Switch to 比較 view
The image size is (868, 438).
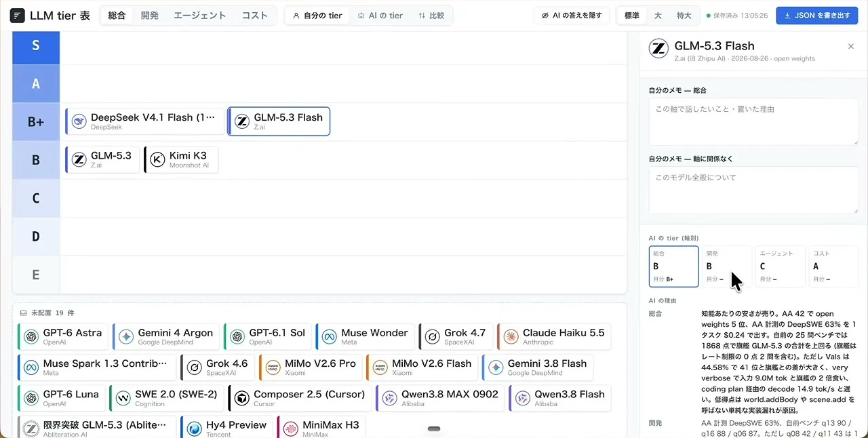pos(431,16)
